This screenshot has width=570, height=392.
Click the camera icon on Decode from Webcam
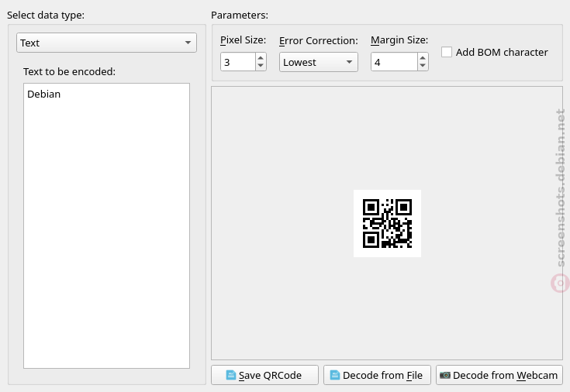pyautogui.click(x=445, y=375)
